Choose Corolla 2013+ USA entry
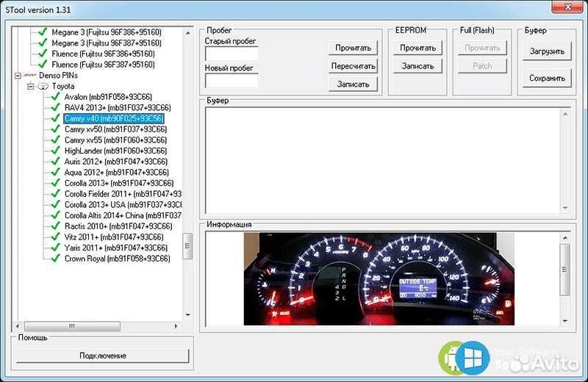The width and height of the screenshot is (588, 382). point(123,205)
